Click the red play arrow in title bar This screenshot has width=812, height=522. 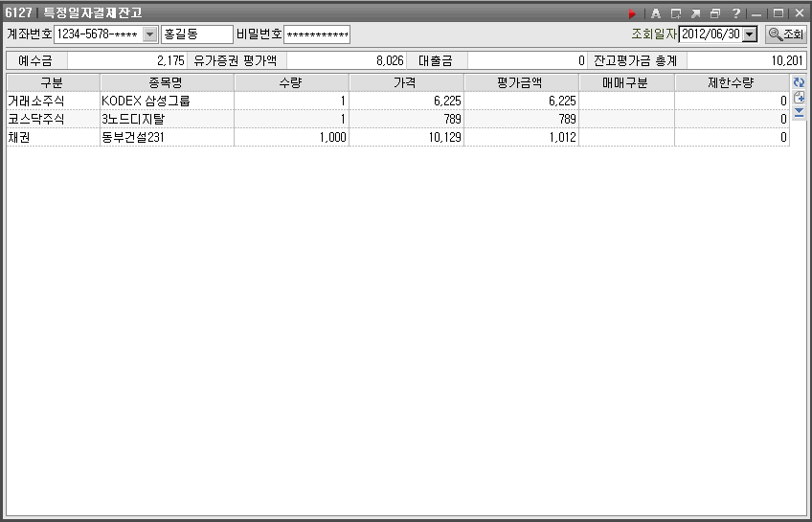pos(632,13)
